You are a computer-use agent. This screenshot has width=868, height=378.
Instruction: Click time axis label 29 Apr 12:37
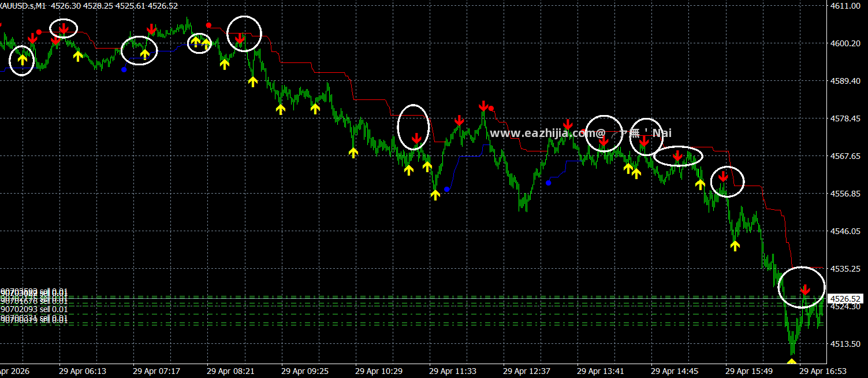[x=526, y=371]
